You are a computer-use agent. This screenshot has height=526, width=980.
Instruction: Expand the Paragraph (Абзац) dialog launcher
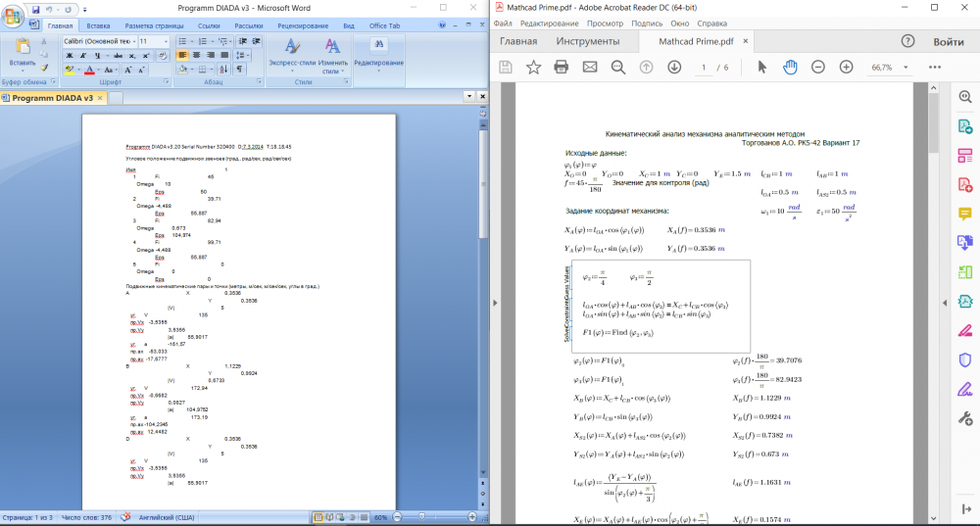259,82
